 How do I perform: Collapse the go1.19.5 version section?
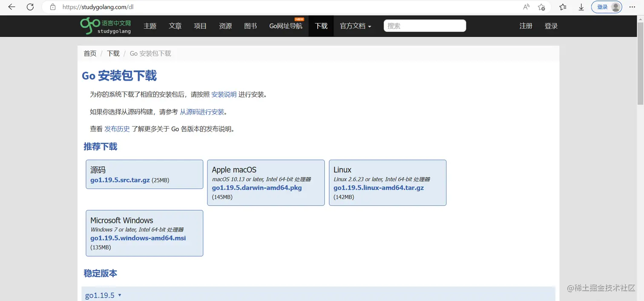[103, 295]
